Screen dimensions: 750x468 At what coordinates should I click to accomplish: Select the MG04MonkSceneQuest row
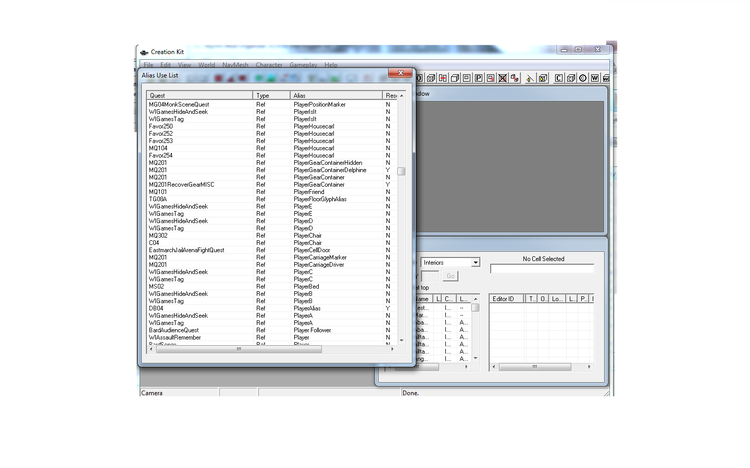[x=271, y=104]
